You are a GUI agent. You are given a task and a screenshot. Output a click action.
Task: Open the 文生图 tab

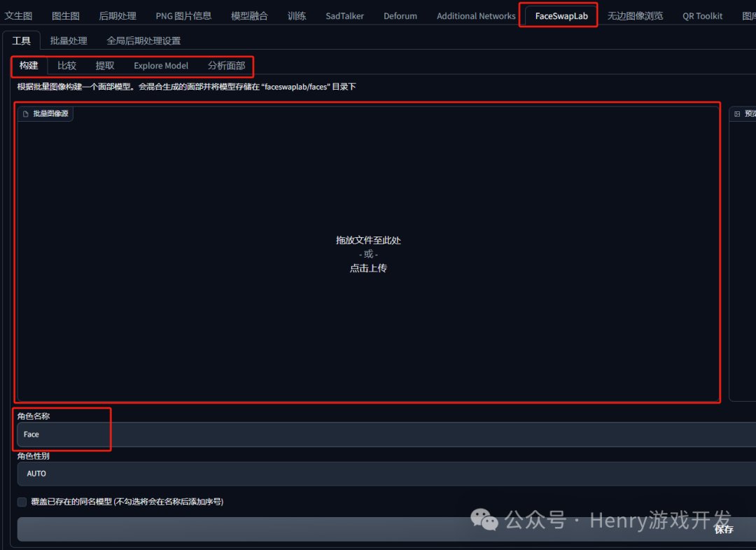[18, 16]
